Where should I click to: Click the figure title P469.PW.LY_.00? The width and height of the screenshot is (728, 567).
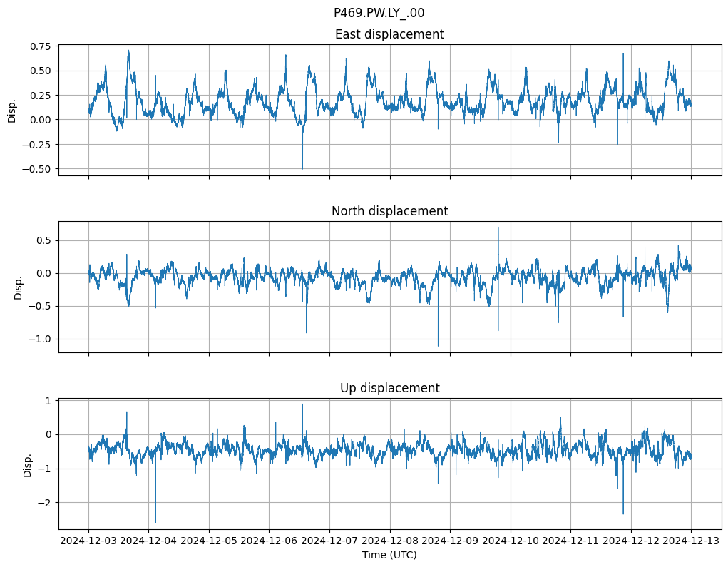(x=379, y=13)
